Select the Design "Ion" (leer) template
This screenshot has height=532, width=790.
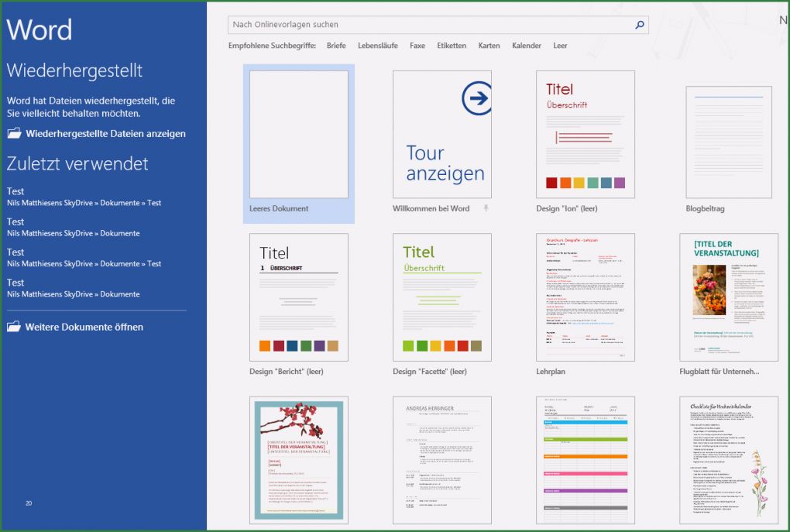pyautogui.click(x=585, y=134)
